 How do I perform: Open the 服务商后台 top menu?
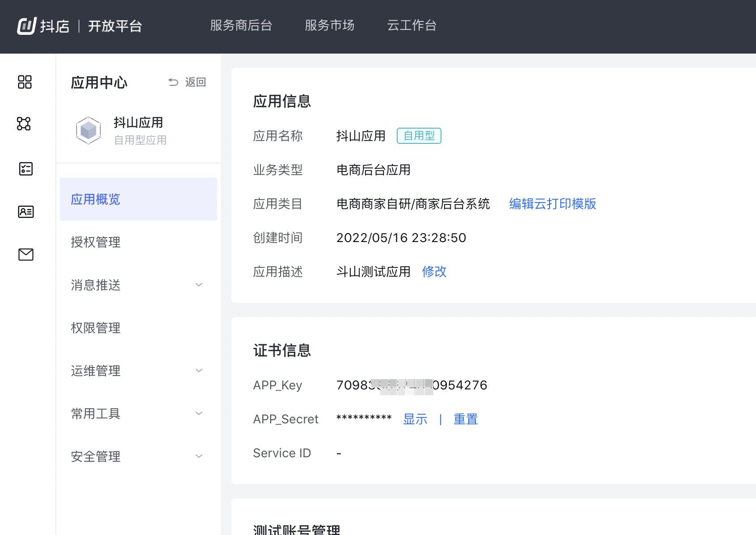(241, 25)
